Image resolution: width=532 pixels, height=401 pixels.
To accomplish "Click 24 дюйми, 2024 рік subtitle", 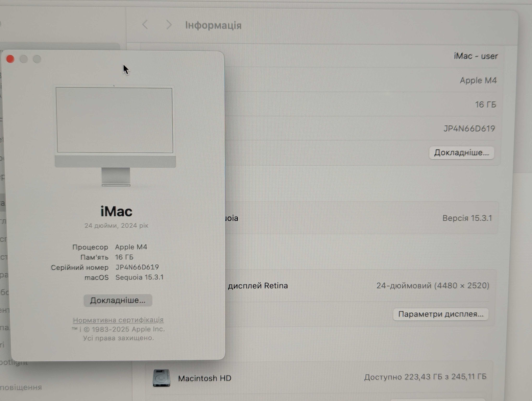I will (x=116, y=226).
